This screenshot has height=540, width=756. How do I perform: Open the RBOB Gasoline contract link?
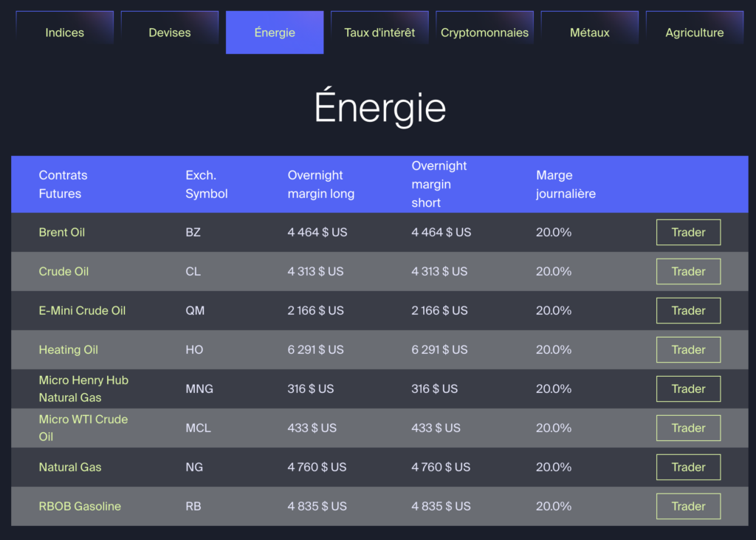click(80, 506)
